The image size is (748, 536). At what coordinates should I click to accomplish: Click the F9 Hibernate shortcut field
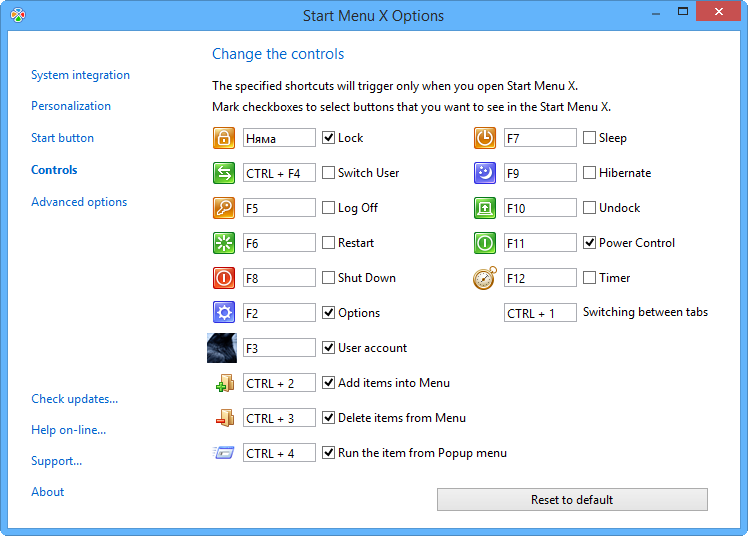(x=540, y=173)
